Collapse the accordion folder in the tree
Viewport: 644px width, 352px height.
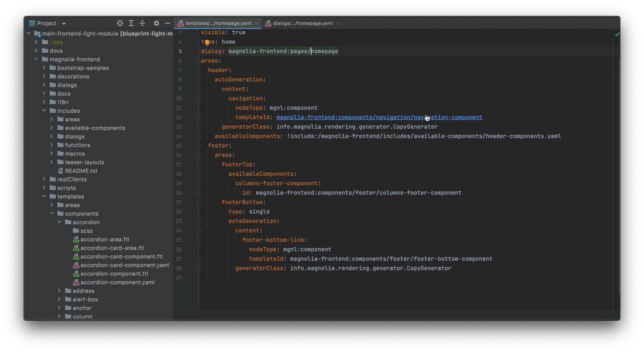(60, 222)
